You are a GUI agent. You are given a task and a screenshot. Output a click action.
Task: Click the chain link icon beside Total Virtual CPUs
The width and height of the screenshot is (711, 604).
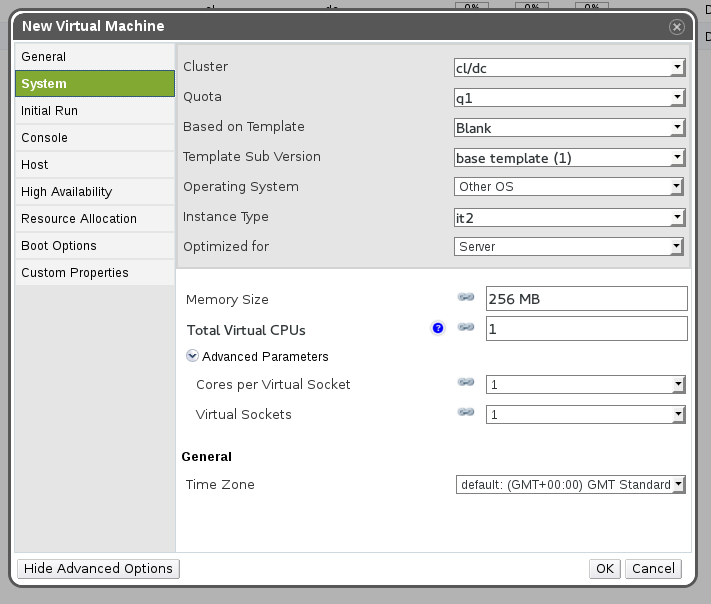pos(465,328)
